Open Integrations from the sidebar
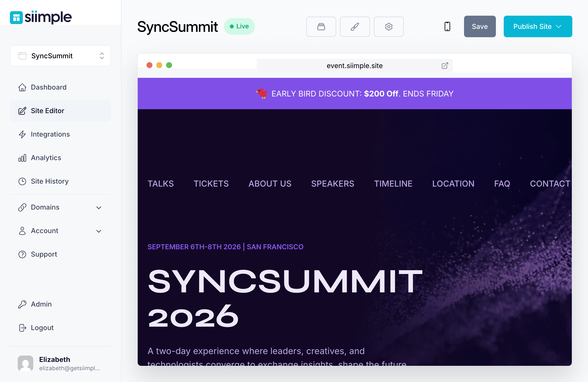This screenshot has height=382, width=588. click(x=50, y=134)
